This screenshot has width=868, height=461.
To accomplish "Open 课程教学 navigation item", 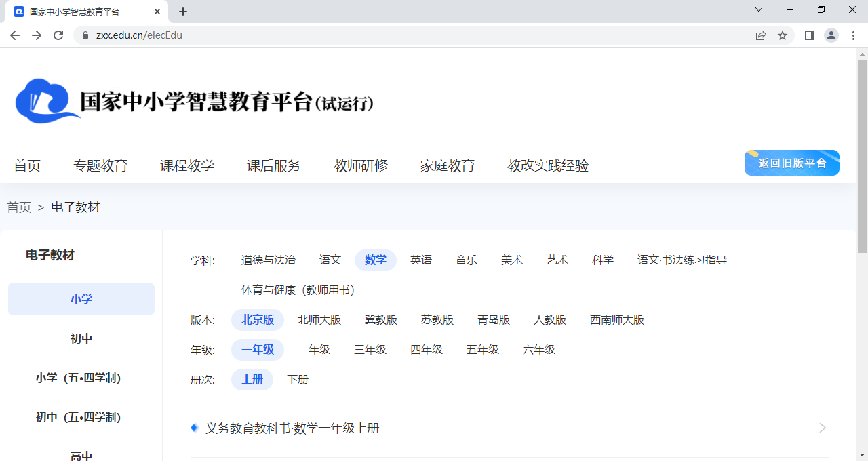I will 187,165.
